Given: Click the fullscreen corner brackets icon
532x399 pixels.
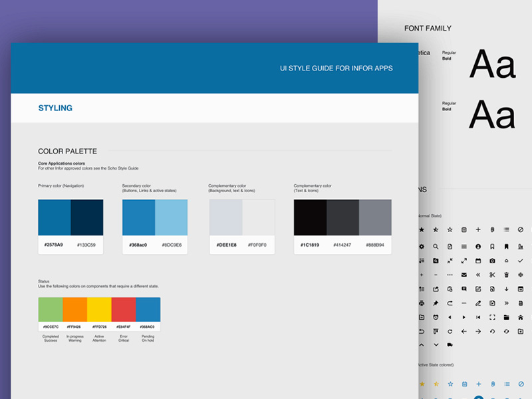Looking at the screenshot, I should 492,318.
